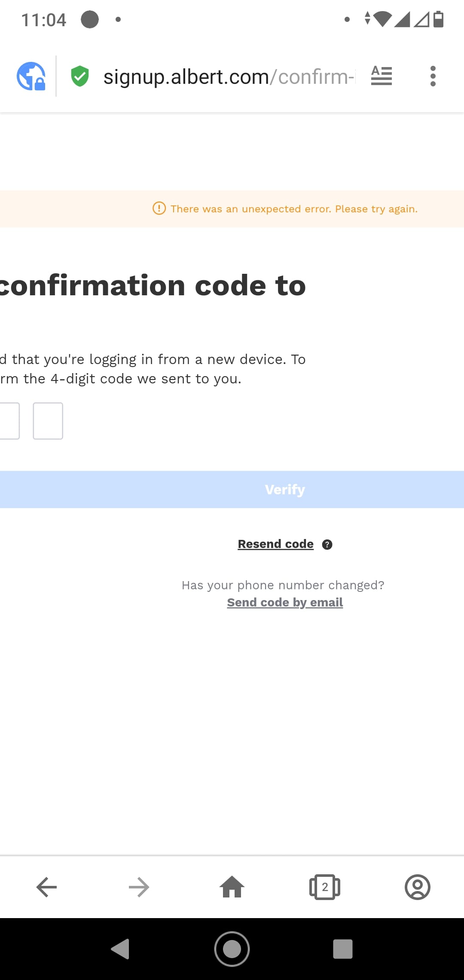Go forward with the browser forward arrow
This screenshot has width=464, height=980.
[139, 887]
